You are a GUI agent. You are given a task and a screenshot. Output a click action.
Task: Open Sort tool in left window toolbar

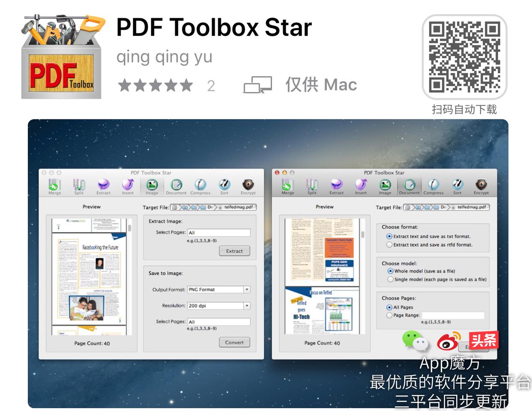(x=224, y=187)
